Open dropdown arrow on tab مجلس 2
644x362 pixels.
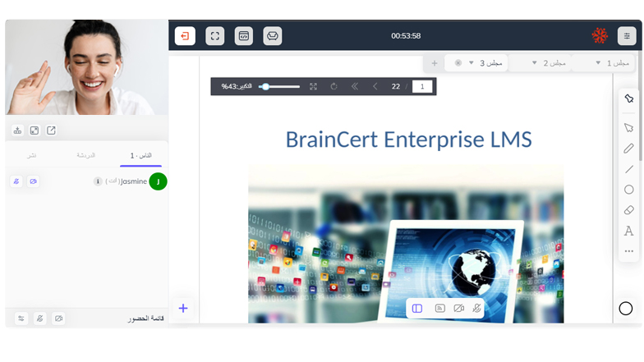point(534,62)
